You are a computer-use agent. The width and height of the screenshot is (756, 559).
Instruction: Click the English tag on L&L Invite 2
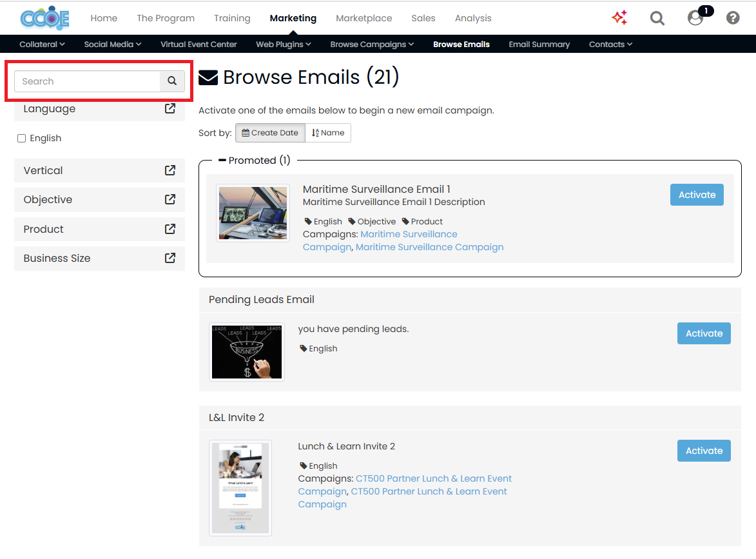(318, 466)
